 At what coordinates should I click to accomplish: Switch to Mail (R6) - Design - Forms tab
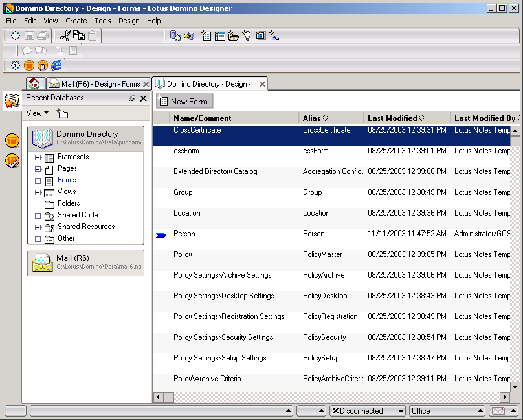[100, 84]
